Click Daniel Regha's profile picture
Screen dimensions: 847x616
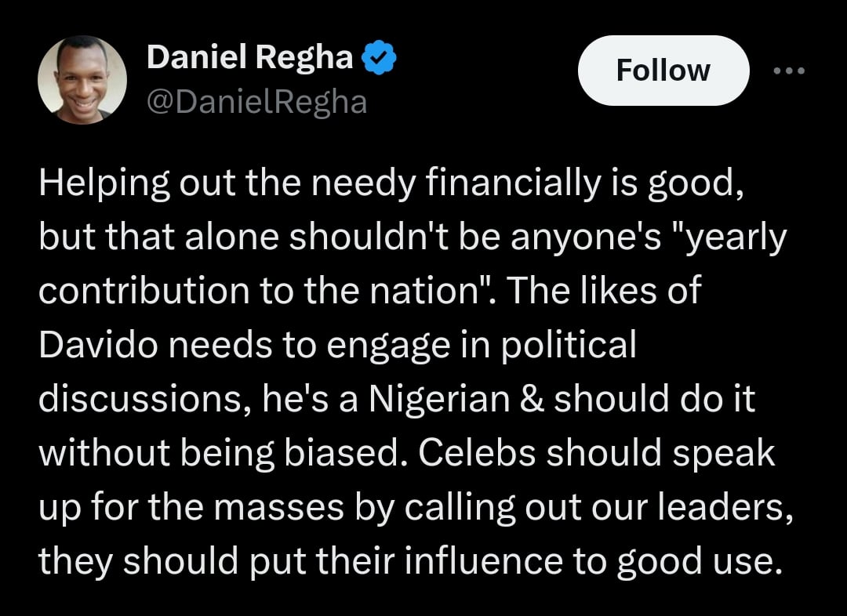point(82,79)
